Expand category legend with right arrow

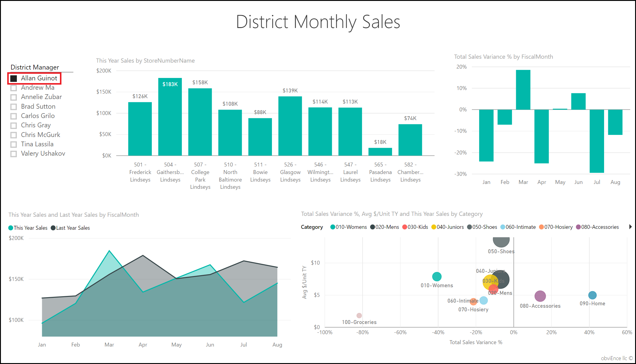coord(630,227)
